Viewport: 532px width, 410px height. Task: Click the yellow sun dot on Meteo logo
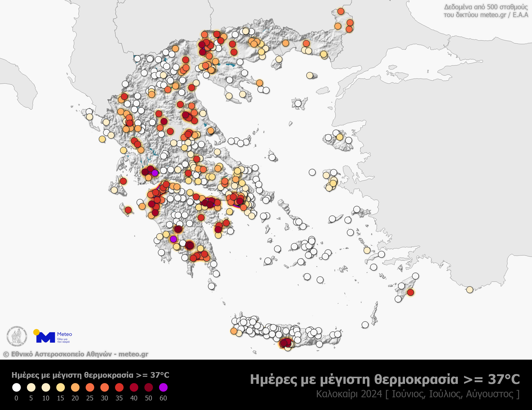36,332
